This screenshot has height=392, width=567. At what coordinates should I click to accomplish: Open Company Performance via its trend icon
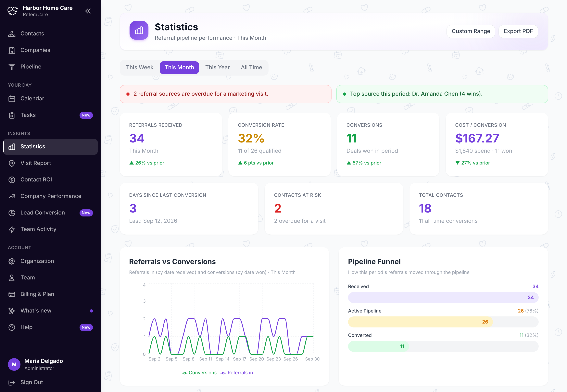(12, 196)
